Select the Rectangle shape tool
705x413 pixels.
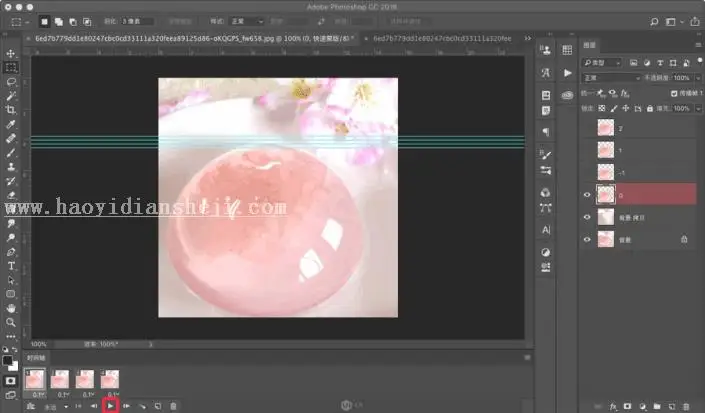(11, 294)
